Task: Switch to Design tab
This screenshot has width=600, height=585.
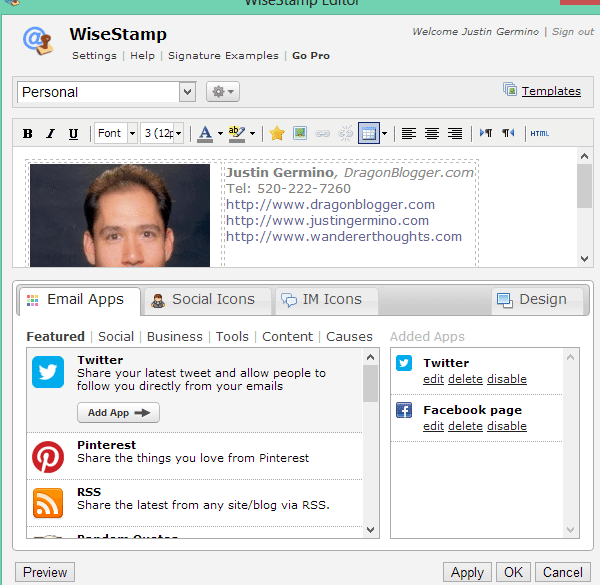Action: [x=537, y=300]
